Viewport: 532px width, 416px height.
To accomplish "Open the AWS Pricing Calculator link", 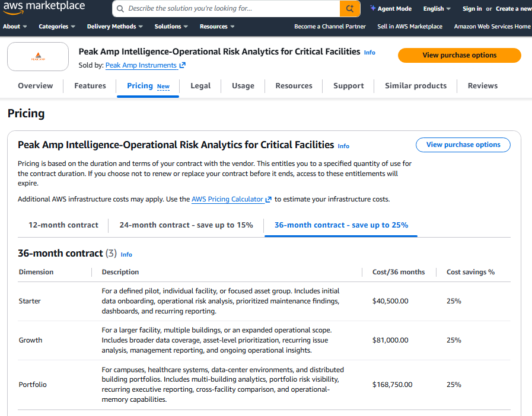I will tap(227, 199).
